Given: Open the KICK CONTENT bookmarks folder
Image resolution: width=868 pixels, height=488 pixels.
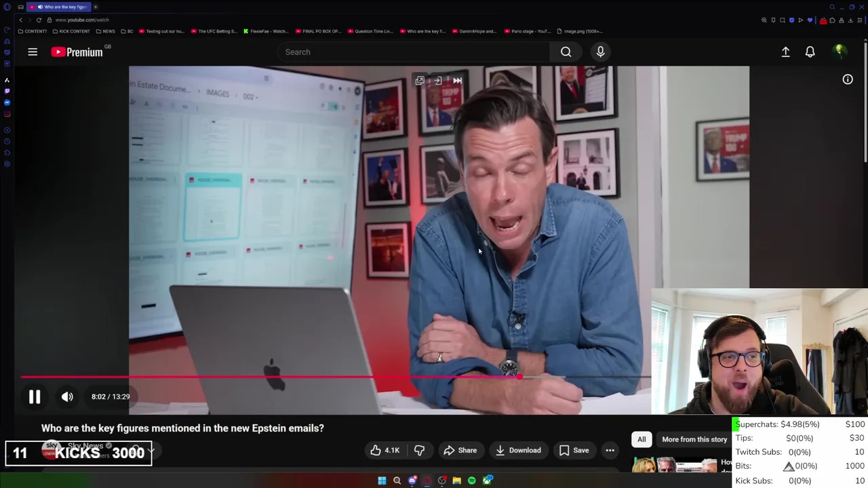Looking at the screenshot, I should click(x=71, y=31).
